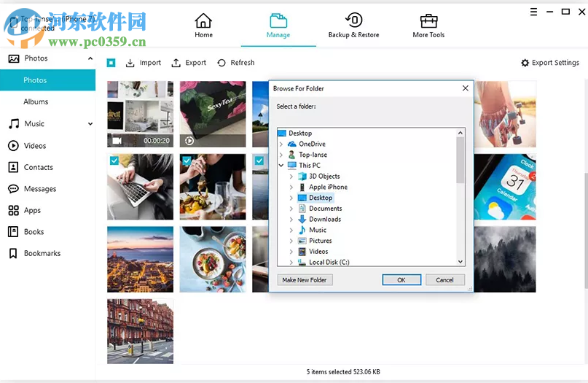The image size is (588, 383).
Task: Close the Browse For Folder dialog
Action: [466, 88]
